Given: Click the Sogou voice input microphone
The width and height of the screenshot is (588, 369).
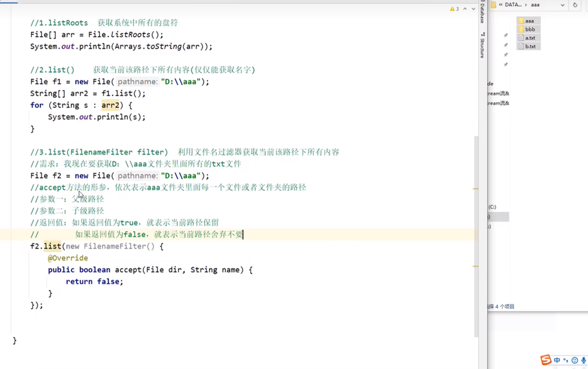Looking at the screenshot, I should 583,360.
